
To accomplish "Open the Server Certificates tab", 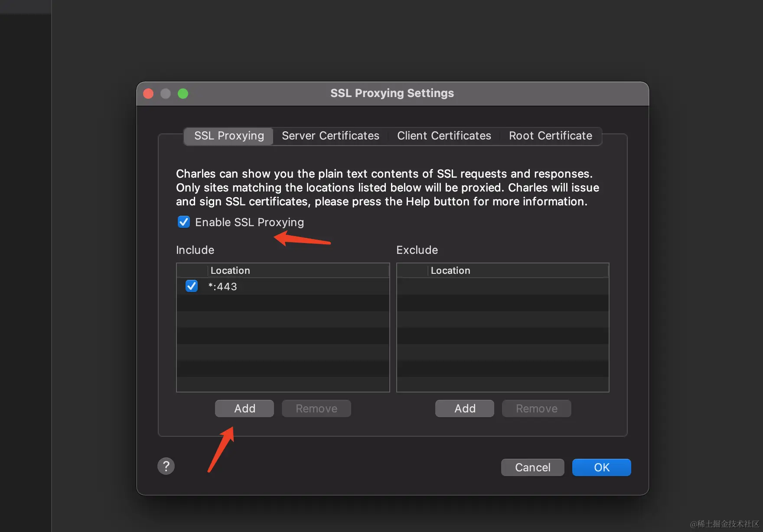I will [x=330, y=136].
